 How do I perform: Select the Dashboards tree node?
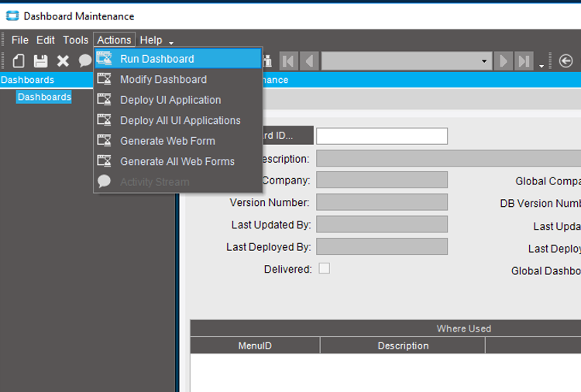pos(44,97)
